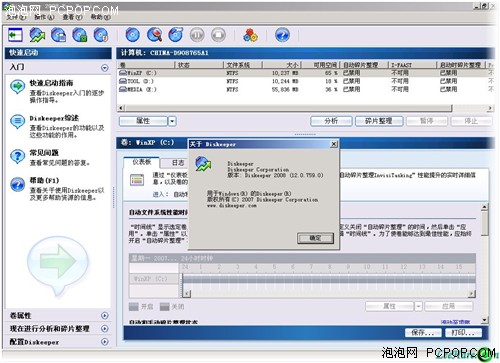Open 帮助 (F1) via its blue round icon
This screenshot has height=363, width=500.
(x=17, y=184)
